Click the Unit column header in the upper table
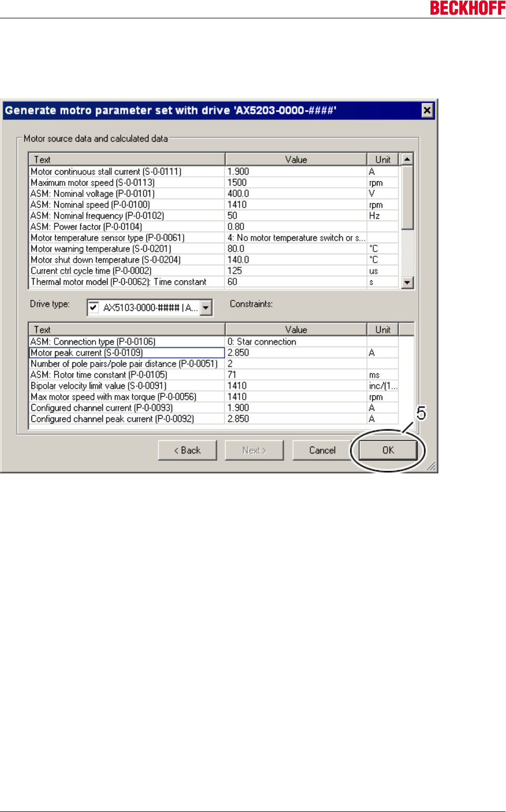This screenshot has height=812, width=506. (x=383, y=159)
